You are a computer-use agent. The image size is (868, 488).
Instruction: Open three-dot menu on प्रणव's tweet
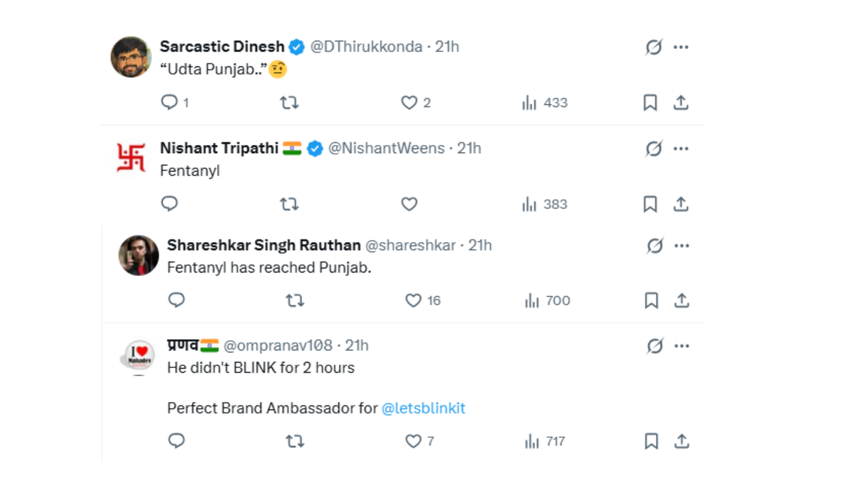[682, 346]
